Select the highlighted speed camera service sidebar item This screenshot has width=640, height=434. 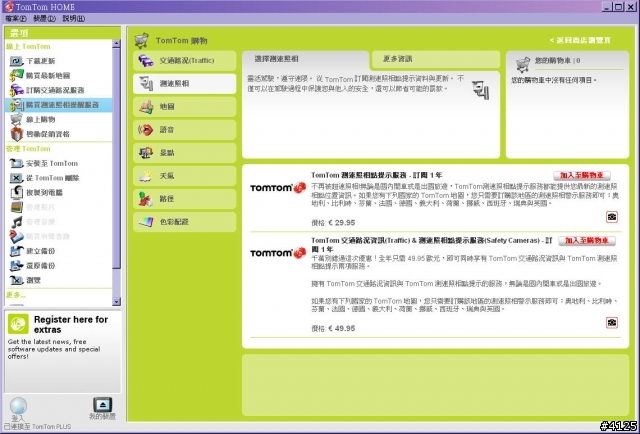click(x=59, y=105)
